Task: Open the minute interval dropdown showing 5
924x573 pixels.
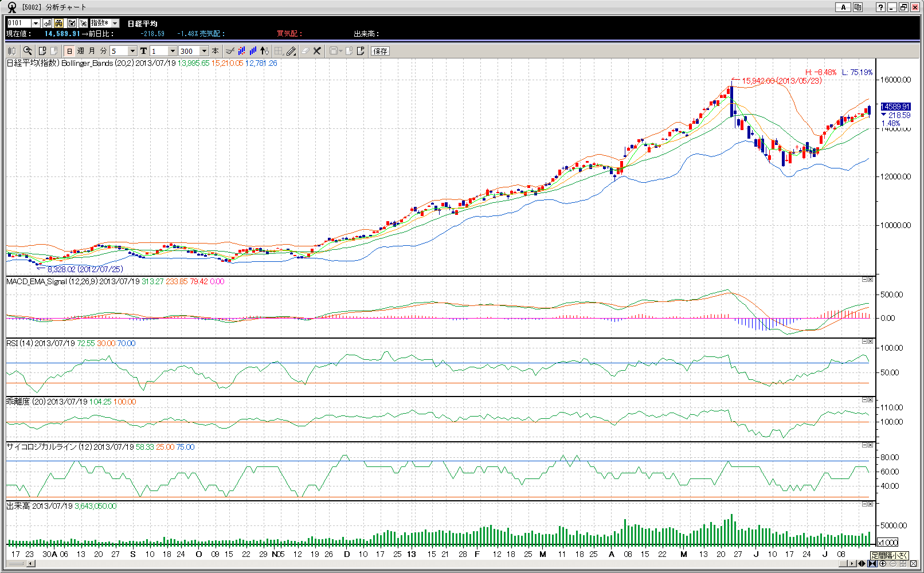Action: [132, 51]
